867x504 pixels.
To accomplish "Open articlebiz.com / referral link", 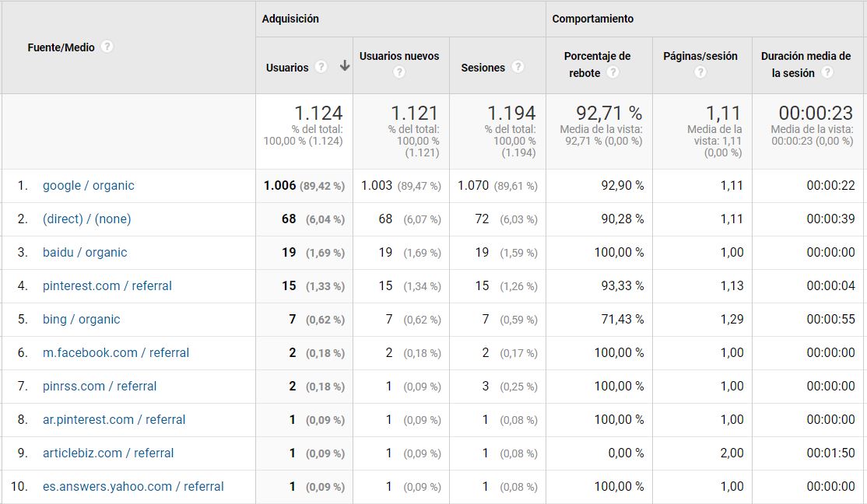I will tap(108, 453).
